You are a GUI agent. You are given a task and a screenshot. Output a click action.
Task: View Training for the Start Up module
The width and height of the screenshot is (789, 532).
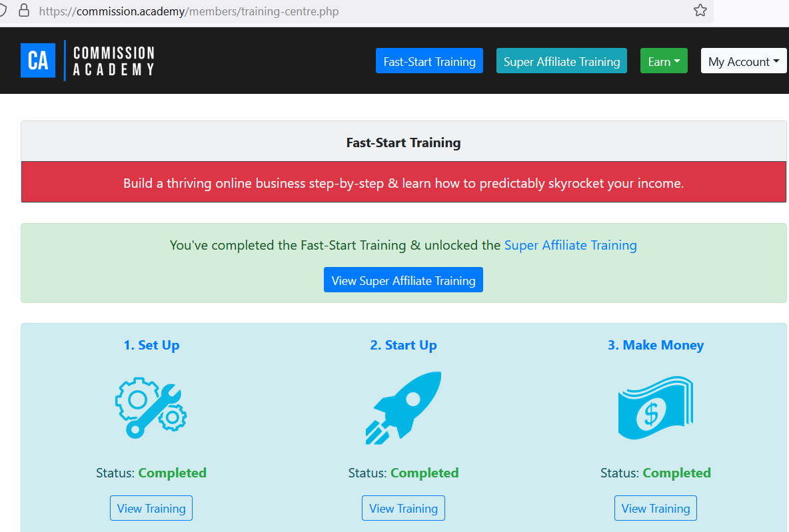point(404,509)
